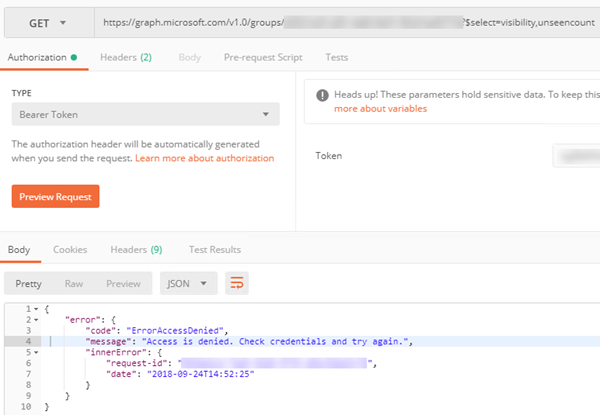Switch response view to Raw
The image size is (600, 415).
click(x=74, y=284)
